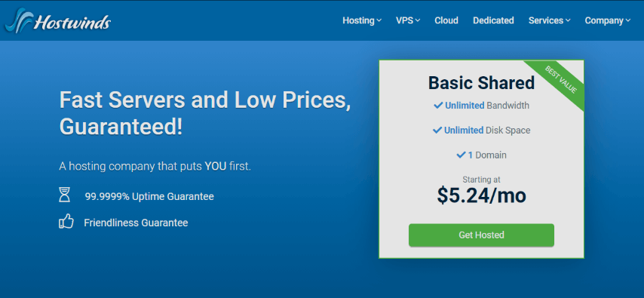Click the checkmark next to Unlimited Bandwidth
Screen dimensions: 644x298
[438, 106]
